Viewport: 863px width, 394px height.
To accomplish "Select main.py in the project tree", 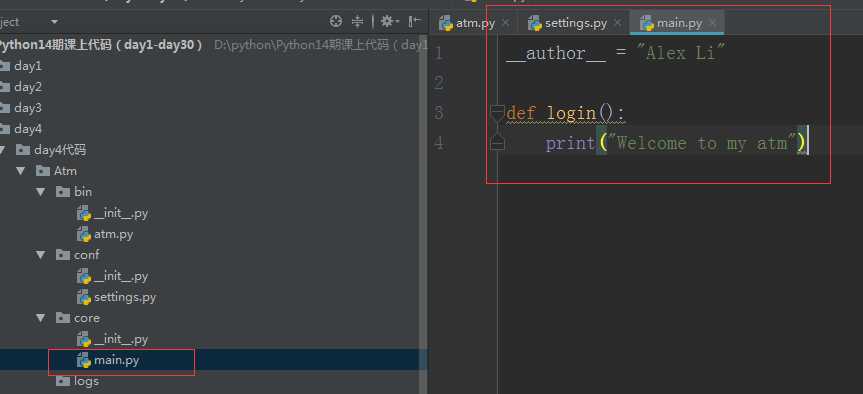I will point(116,360).
